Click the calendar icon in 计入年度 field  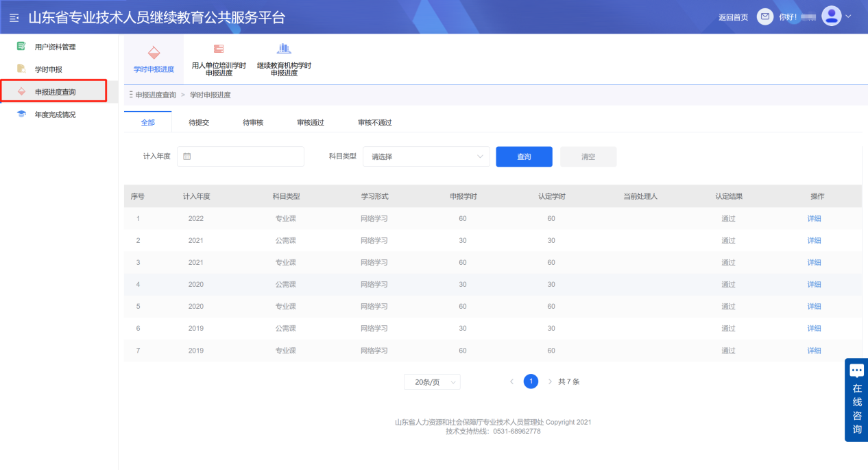186,156
